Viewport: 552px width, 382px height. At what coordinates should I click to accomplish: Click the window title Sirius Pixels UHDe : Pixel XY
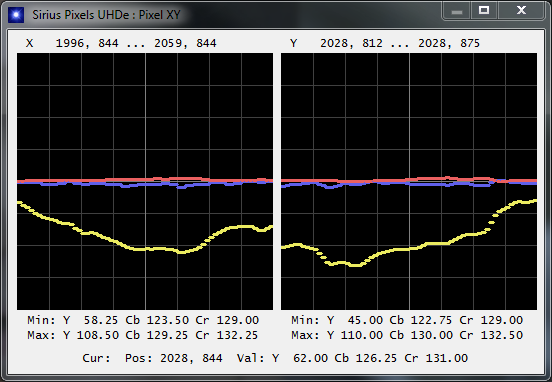[106, 15]
